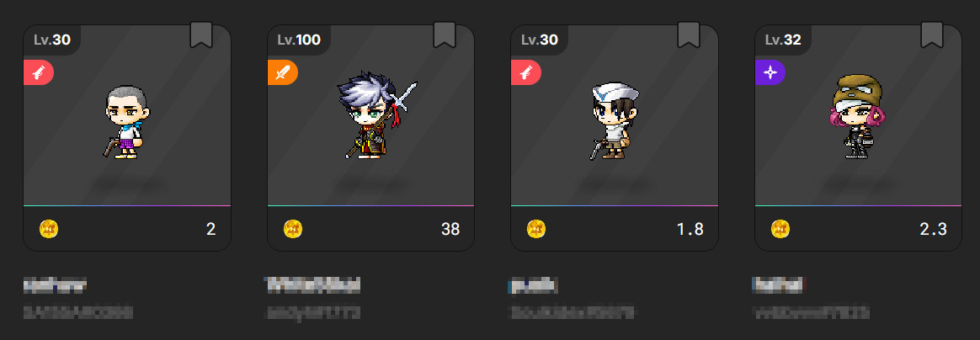Screen dimensions: 980x340
Task: Open the blurred seller name under first card
Action: point(55,286)
